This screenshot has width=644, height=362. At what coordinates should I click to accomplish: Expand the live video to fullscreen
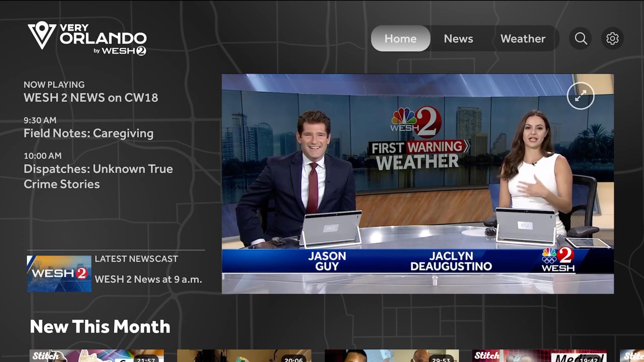point(581,96)
